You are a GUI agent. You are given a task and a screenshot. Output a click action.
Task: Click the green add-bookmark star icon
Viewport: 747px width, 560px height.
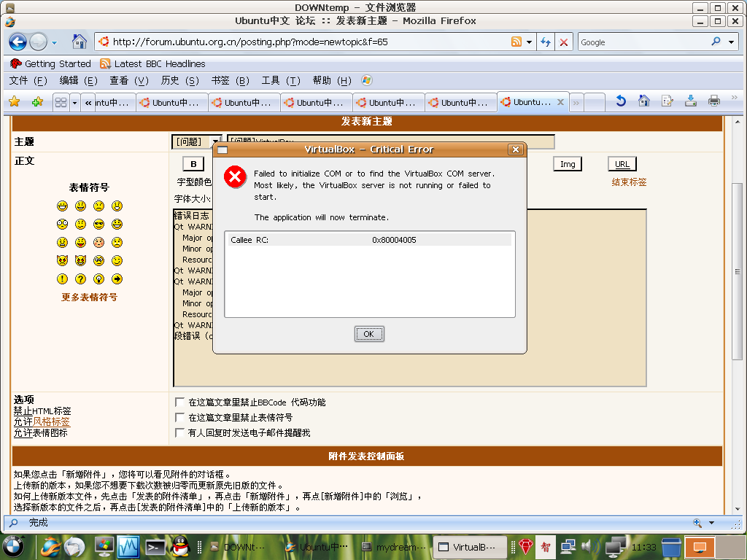37,101
